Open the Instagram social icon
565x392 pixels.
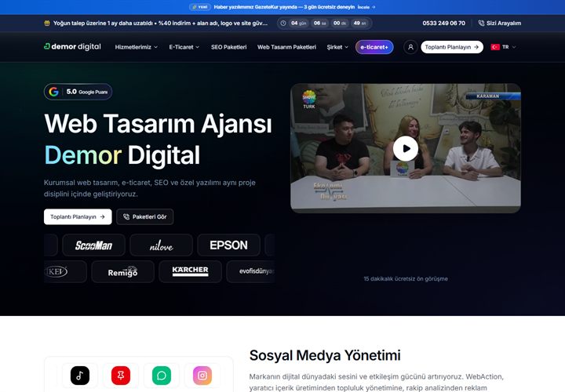click(202, 376)
